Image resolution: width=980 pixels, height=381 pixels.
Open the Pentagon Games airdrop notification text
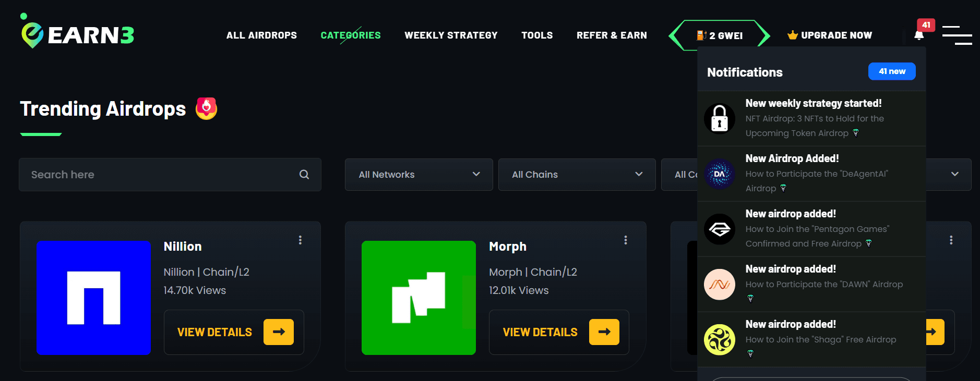(x=817, y=236)
